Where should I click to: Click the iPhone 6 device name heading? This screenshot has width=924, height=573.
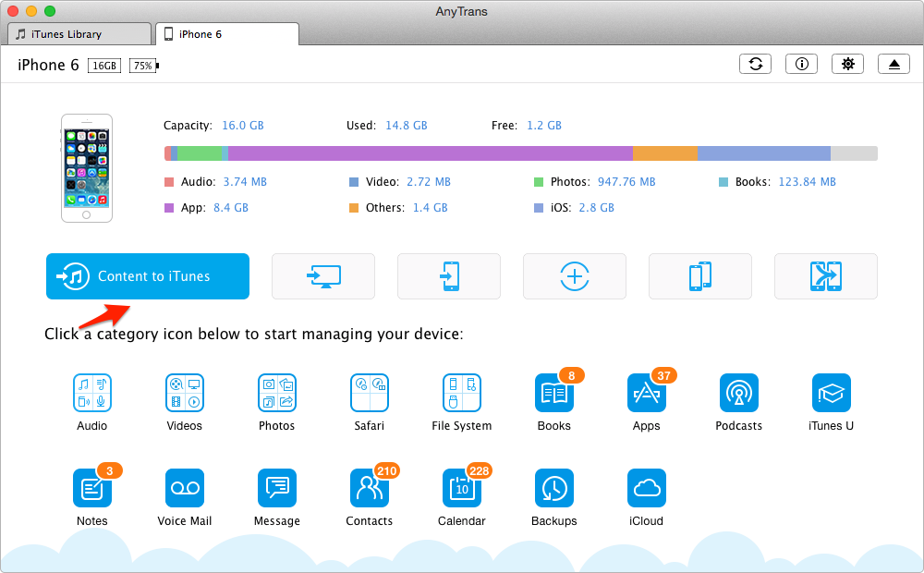point(48,66)
